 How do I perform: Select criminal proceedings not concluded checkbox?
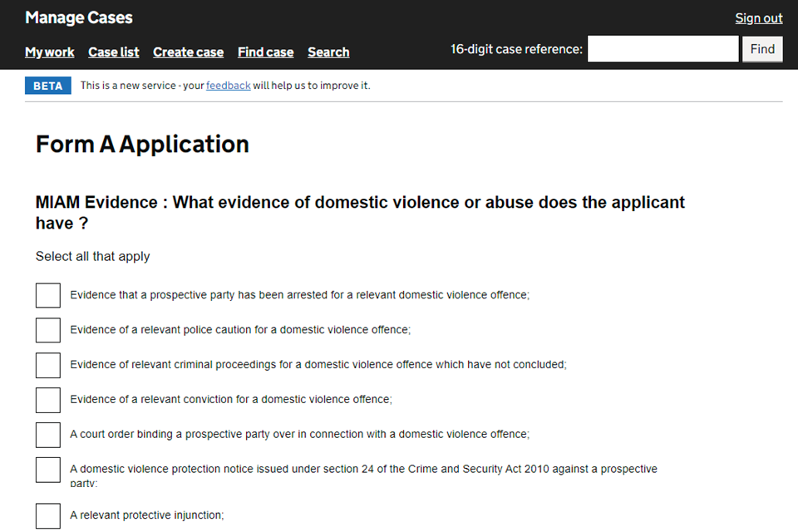coord(48,365)
